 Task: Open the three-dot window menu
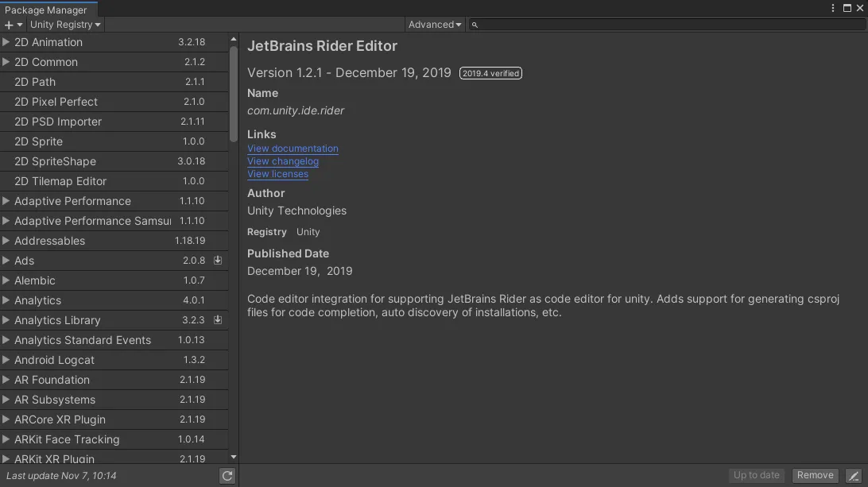point(832,7)
